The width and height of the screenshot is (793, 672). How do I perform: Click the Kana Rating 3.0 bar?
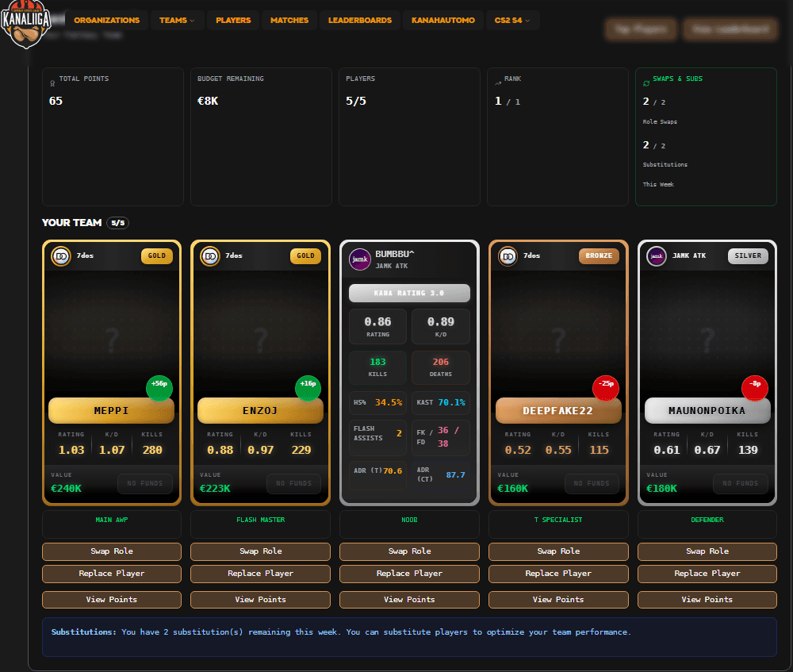(x=409, y=294)
